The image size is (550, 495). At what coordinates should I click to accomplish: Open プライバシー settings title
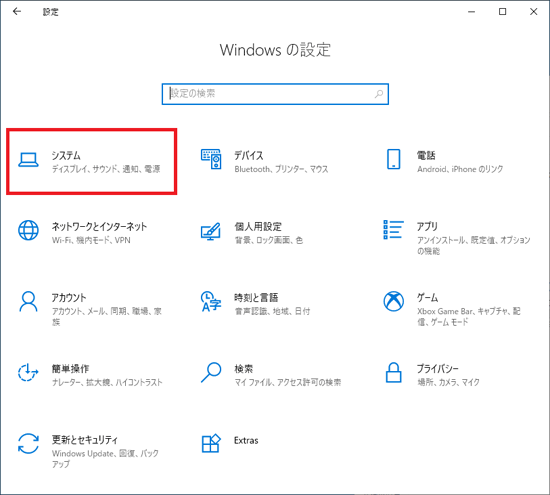tap(437, 368)
